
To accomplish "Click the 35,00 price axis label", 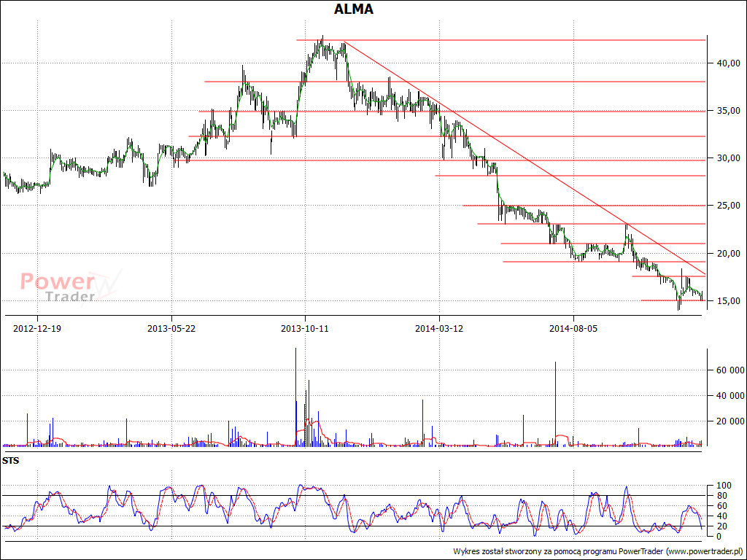I will pos(729,111).
